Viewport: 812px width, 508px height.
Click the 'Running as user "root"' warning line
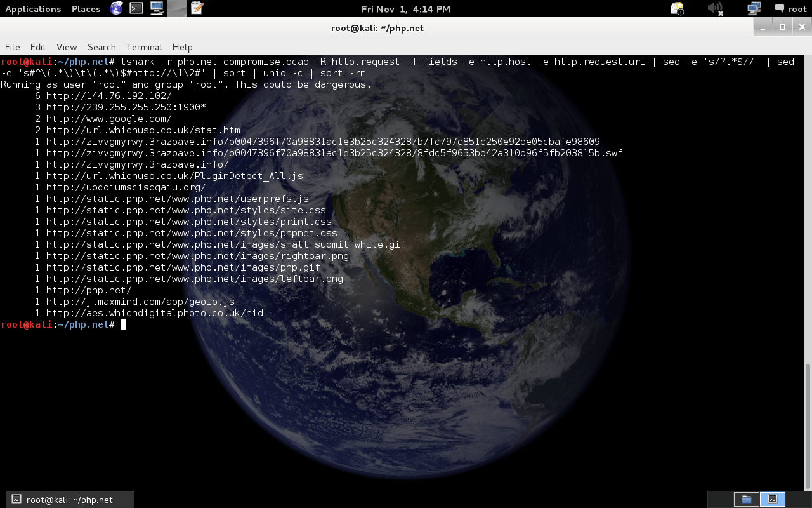point(186,84)
